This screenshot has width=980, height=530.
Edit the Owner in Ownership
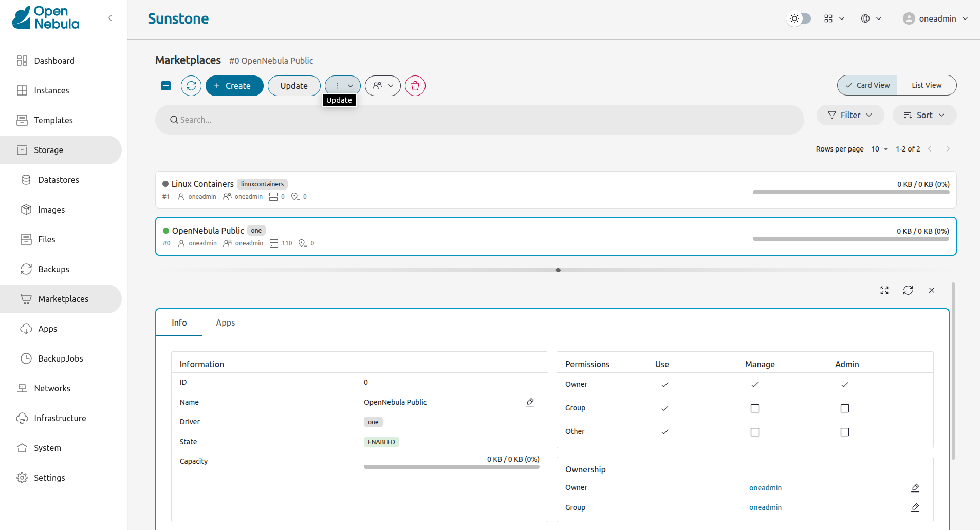point(915,488)
